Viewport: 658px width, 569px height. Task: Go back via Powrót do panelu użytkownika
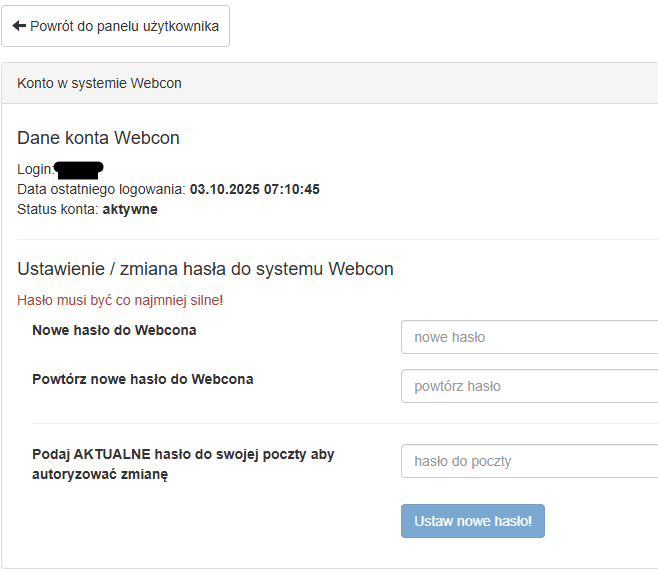point(124,26)
